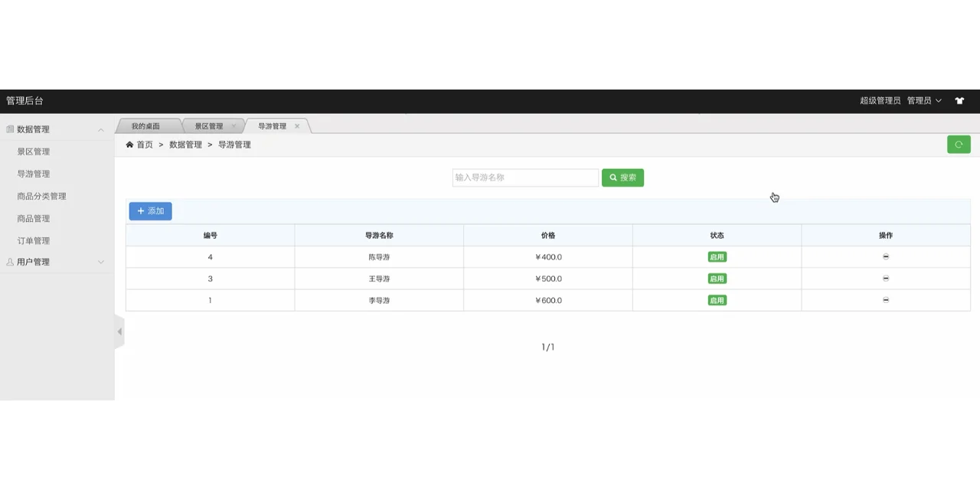This screenshot has width=980, height=489.
Task: Switch to the 景区管理 tab
Action: click(209, 126)
